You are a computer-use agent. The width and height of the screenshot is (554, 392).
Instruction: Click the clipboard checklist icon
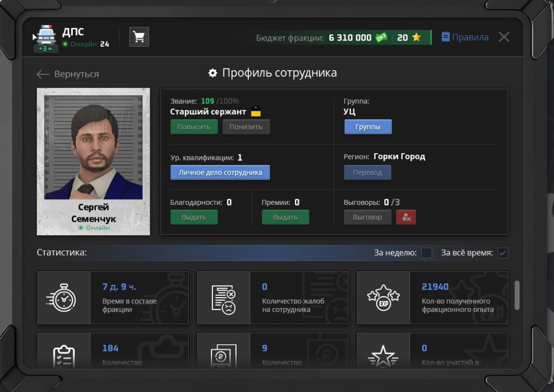pyautogui.click(x=64, y=356)
